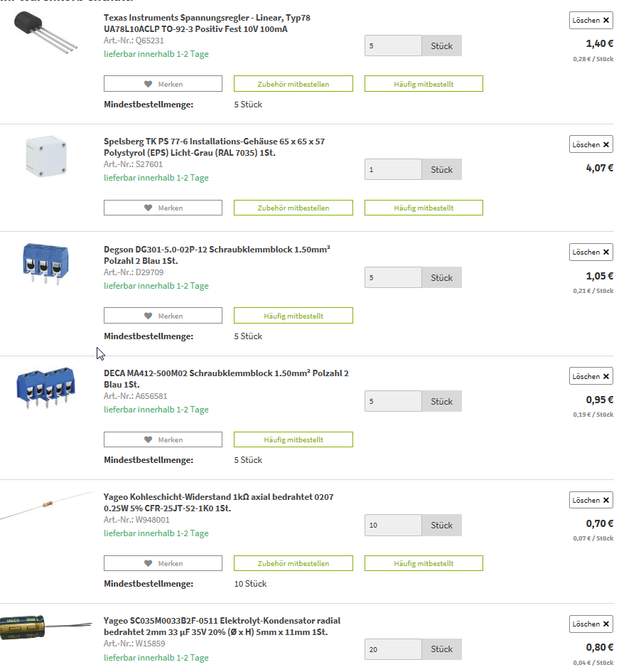Open Stück unit selector for Spelsberg housing

[x=441, y=170]
